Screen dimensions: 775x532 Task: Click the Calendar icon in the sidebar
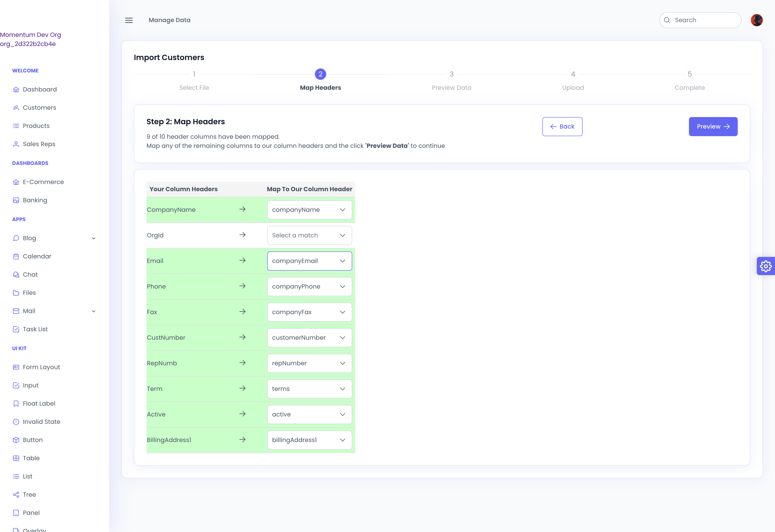[16, 256]
